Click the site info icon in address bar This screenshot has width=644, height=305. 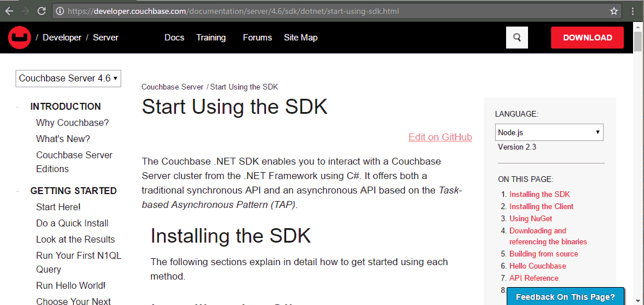coord(60,12)
